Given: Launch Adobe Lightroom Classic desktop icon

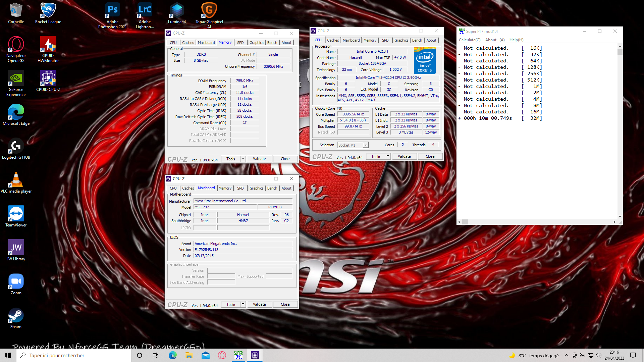Looking at the screenshot, I should click(x=145, y=16).
